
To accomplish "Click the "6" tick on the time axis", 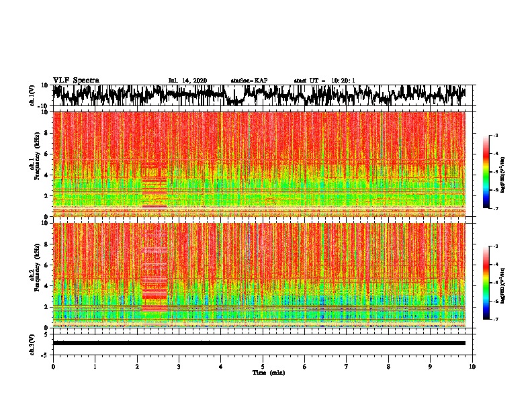I will [304, 367].
